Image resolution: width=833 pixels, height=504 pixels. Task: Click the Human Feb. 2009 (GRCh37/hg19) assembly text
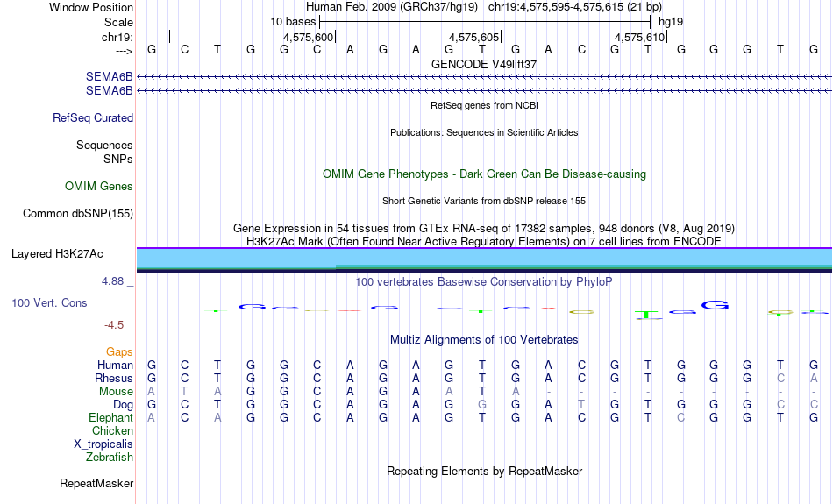[x=392, y=7]
